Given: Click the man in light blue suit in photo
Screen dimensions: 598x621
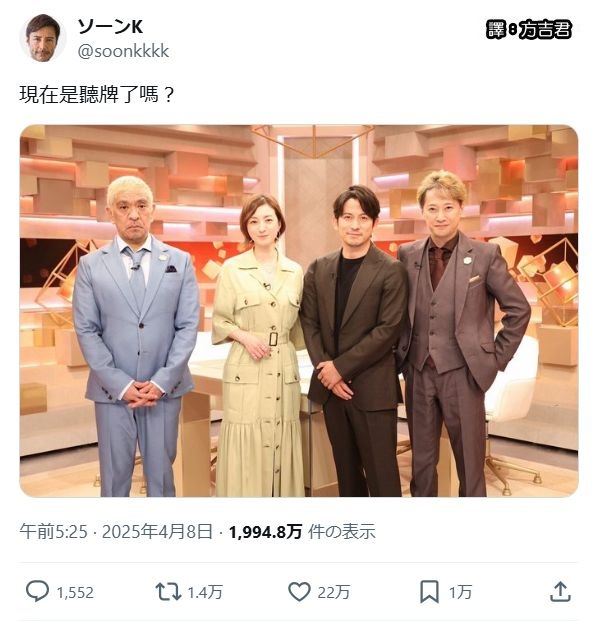Looking at the screenshot, I should [x=136, y=336].
